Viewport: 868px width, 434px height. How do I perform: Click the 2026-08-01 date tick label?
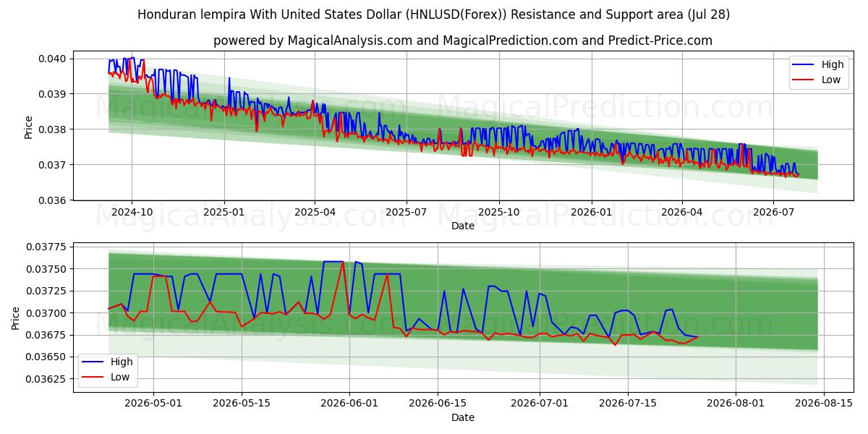click(735, 404)
